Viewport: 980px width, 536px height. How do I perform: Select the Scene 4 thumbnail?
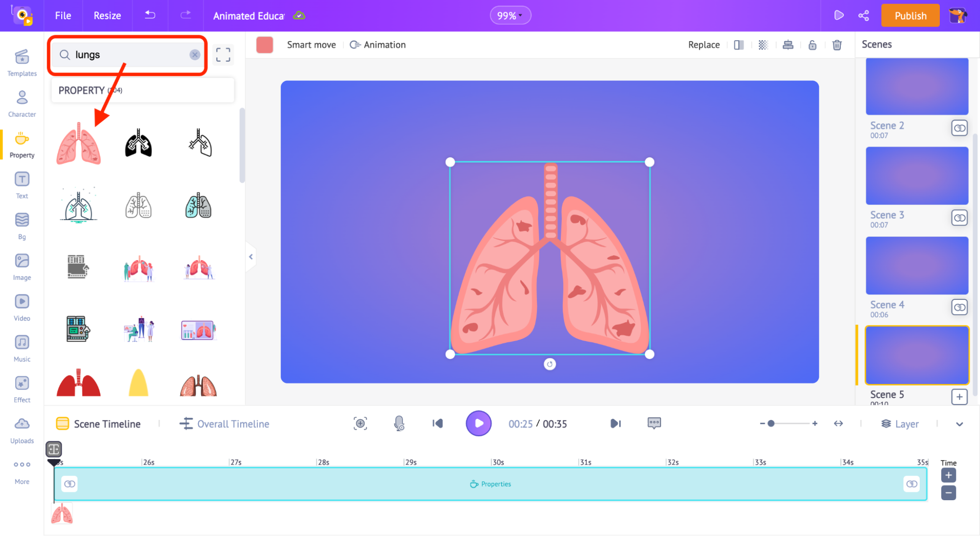tap(917, 266)
